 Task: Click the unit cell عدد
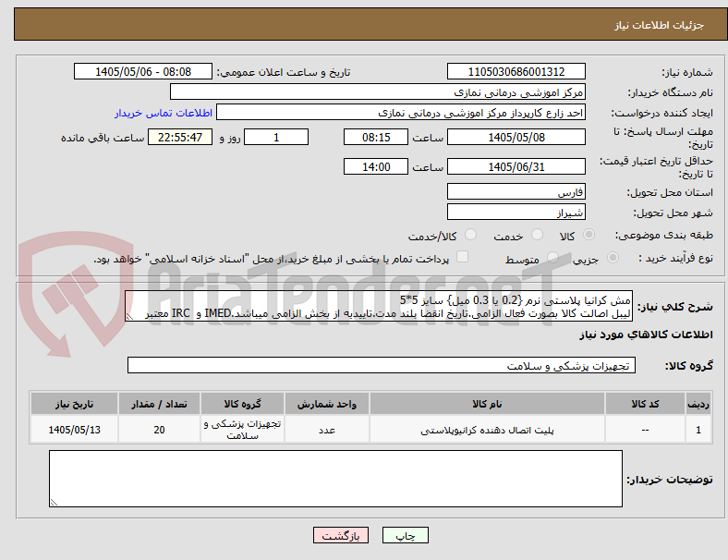327,430
